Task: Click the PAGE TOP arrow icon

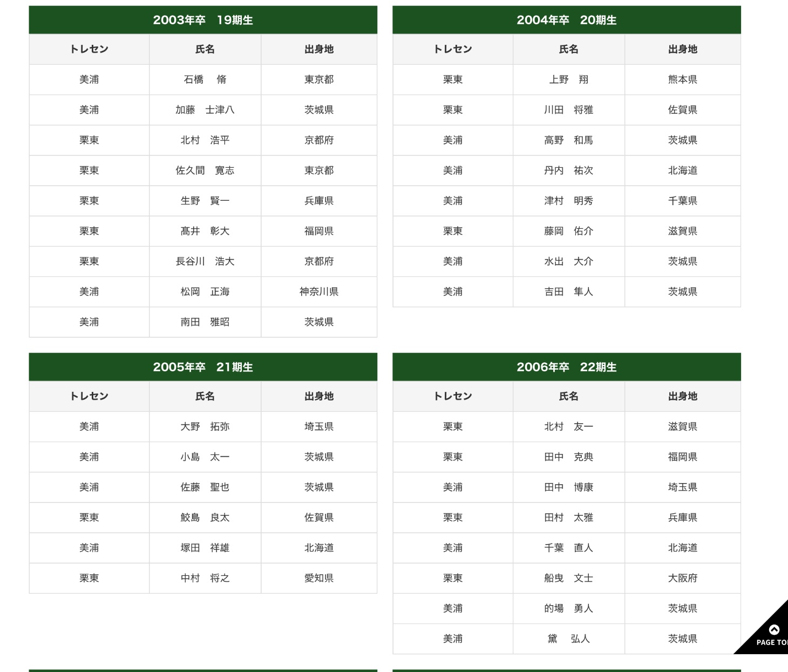Action: pos(773,630)
